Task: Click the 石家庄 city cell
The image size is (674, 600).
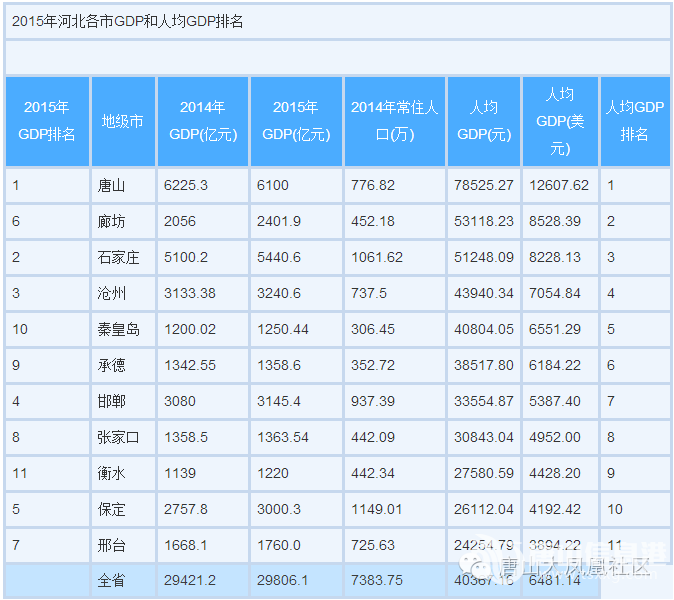Action: click(118, 257)
